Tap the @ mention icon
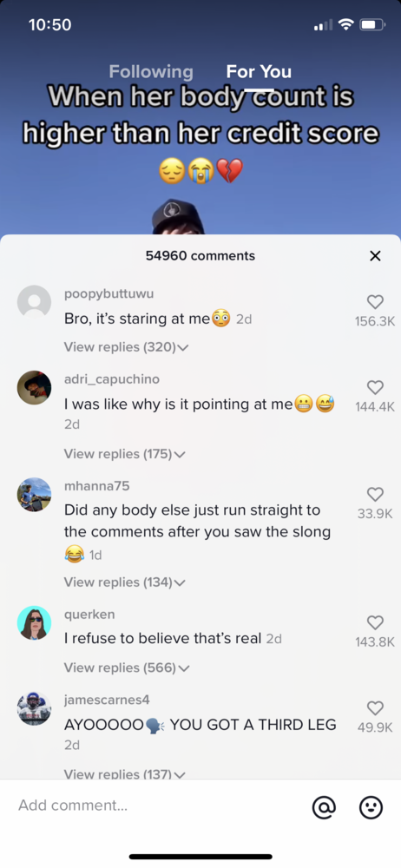This screenshot has width=401, height=868. [x=324, y=807]
